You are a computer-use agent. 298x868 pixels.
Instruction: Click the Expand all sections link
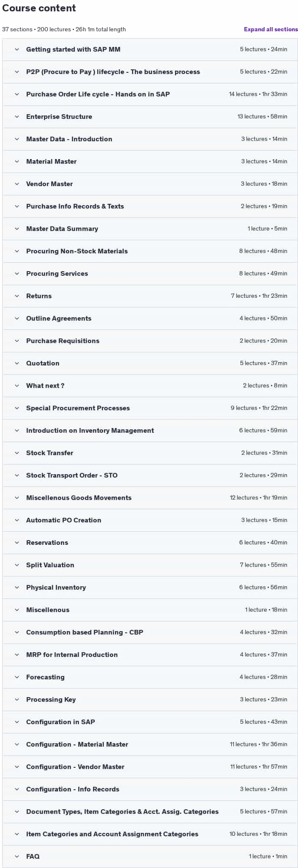point(271,29)
